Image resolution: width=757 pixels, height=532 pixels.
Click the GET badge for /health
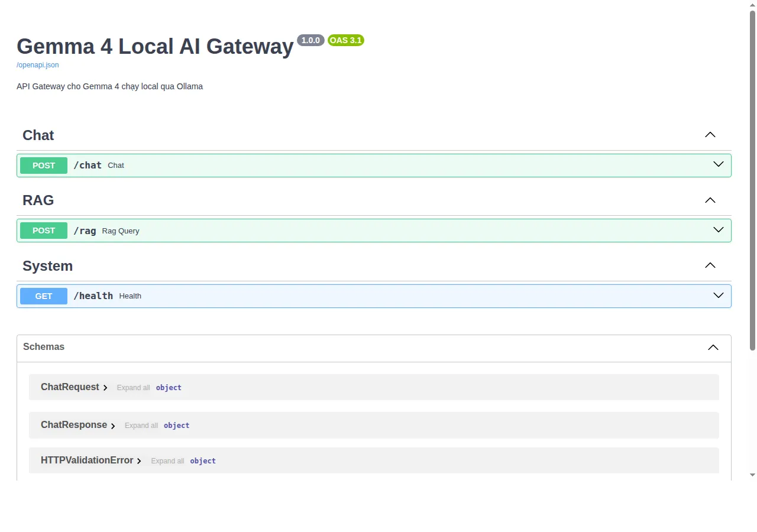tap(44, 296)
